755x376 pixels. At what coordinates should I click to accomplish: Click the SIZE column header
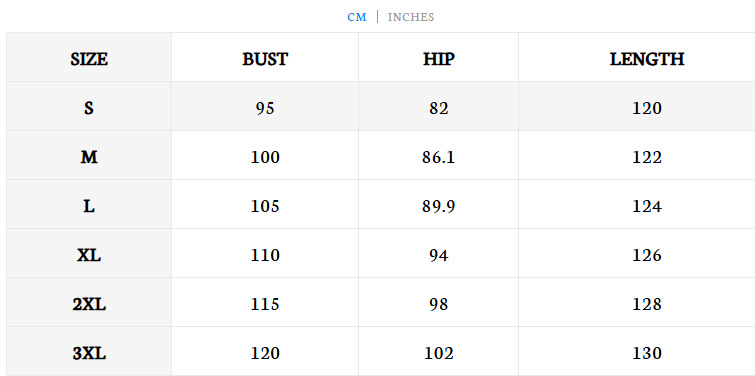(x=89, y=57)
